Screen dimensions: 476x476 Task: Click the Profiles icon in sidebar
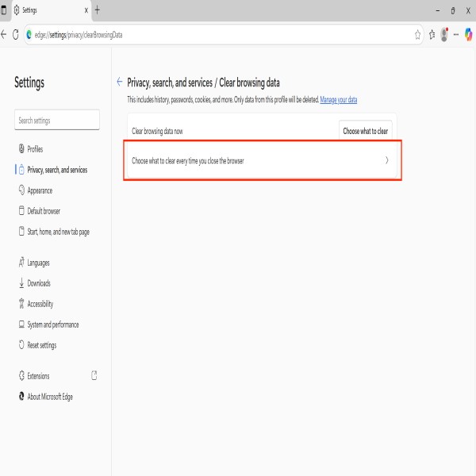21,149
